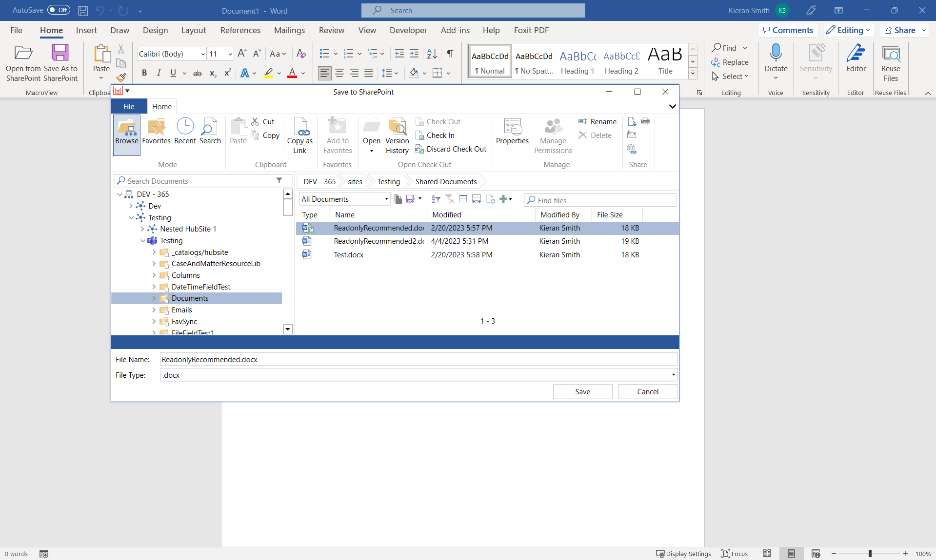
Task: Open the All Documents view dropdown
Action: coord(386,199)
